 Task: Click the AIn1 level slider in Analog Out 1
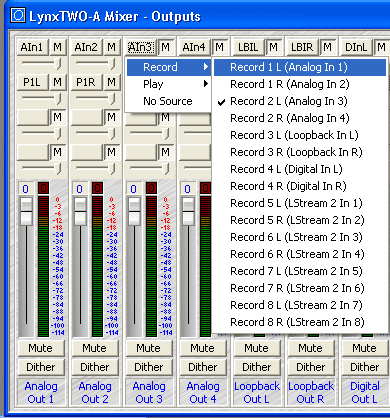41,63
